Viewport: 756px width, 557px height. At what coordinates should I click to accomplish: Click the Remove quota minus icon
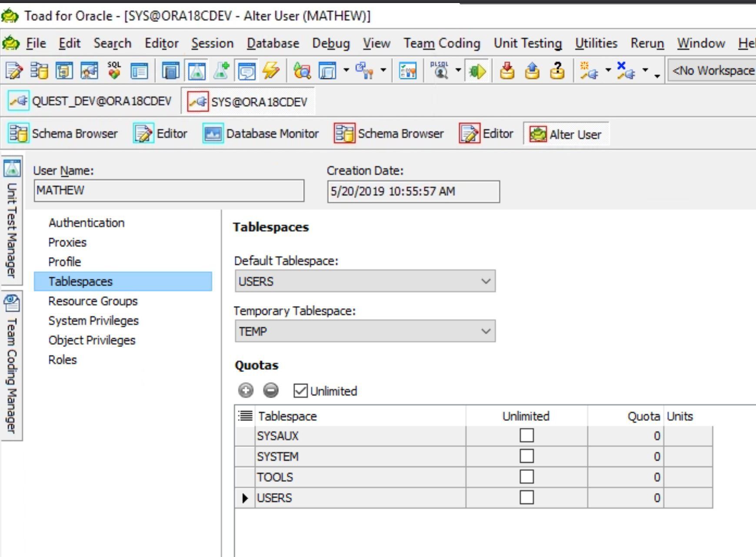pos(271,390)
